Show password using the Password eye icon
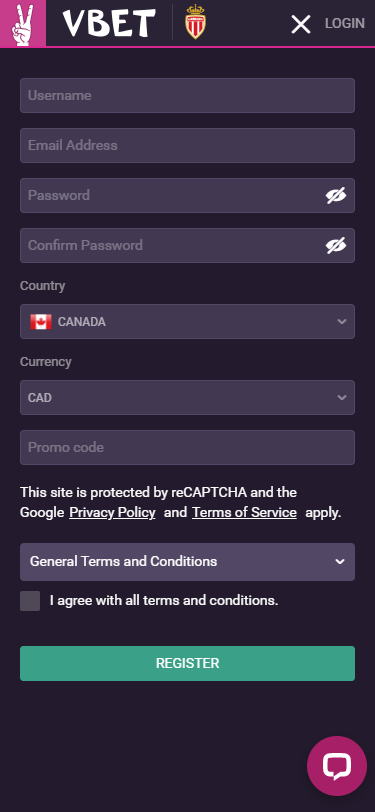375x812 pixels. pyautogui.click(x=336, y=195)
